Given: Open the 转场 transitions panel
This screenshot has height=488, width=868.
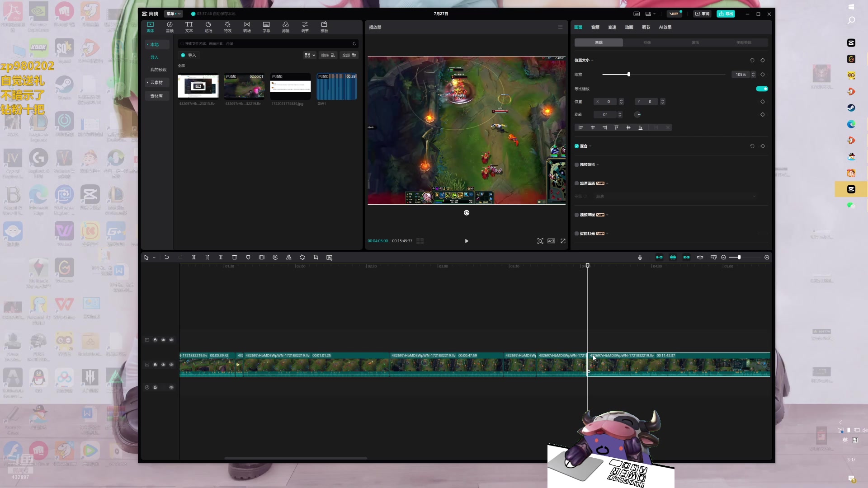Looking at the screenshot, I should (247, 27).
